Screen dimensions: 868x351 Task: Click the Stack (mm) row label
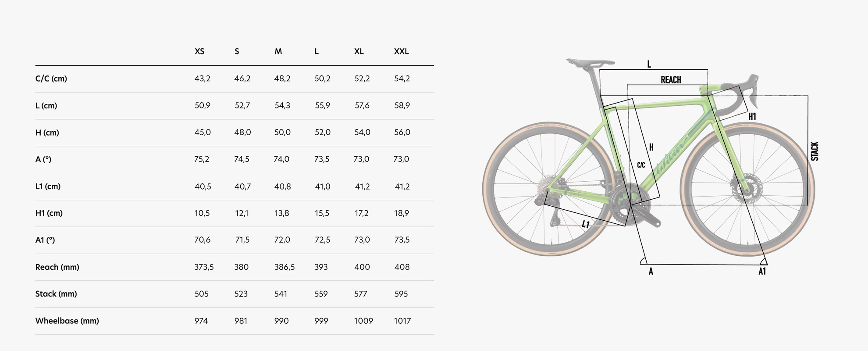[x=56, y=294]
